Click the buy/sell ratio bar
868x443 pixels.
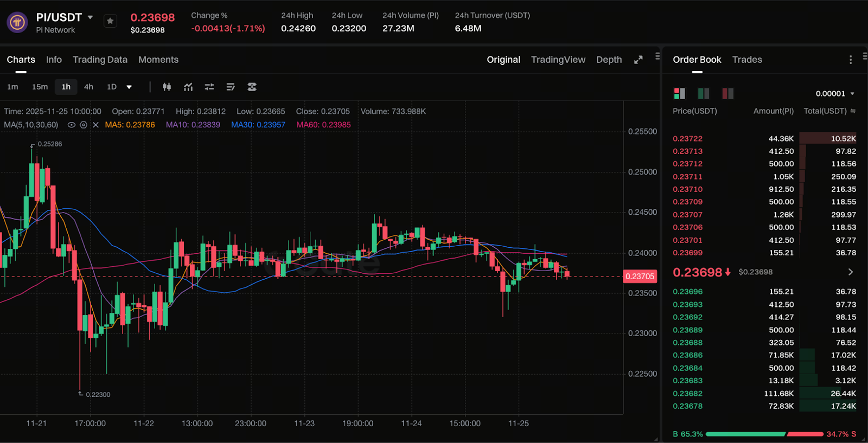coord(764,434)
